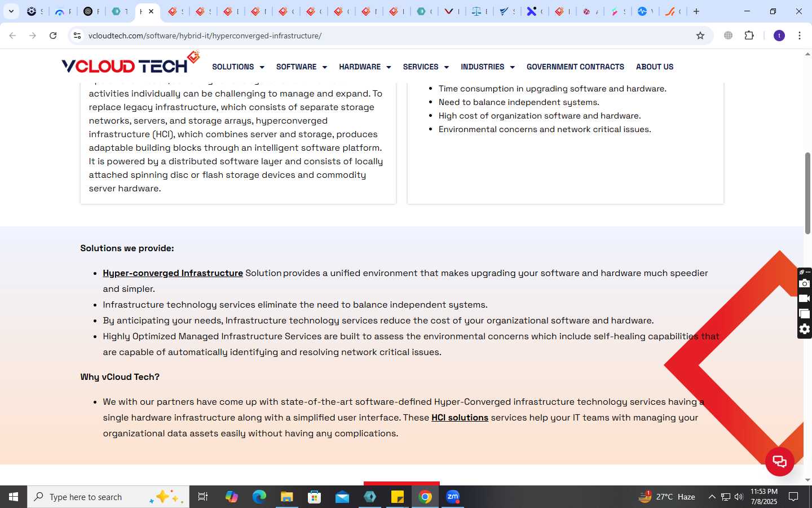Image resolution: width=812 pixels, height=508 pixels.
Task: Start screen recording with video widget icon
Action: 805,299
